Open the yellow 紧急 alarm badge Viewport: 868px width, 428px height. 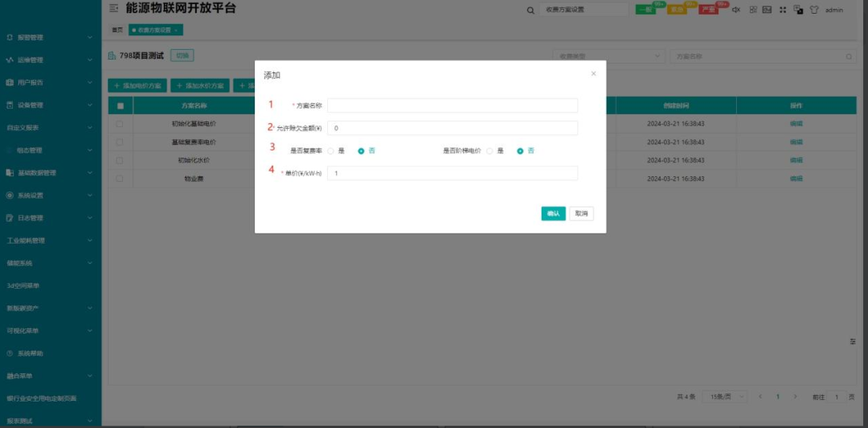point(677,10)
